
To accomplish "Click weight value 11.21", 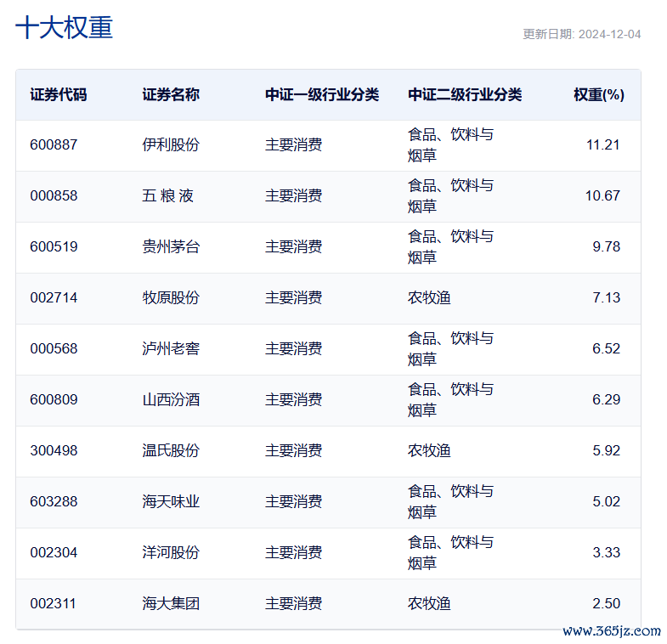I will [602, 144].
